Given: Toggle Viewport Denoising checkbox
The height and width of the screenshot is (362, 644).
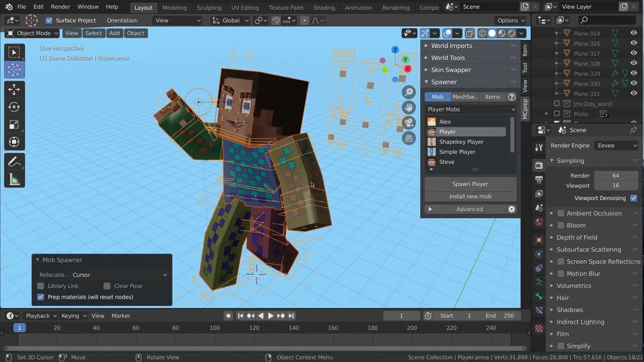Looking at the screenshot, I should (x=634, y=198).
